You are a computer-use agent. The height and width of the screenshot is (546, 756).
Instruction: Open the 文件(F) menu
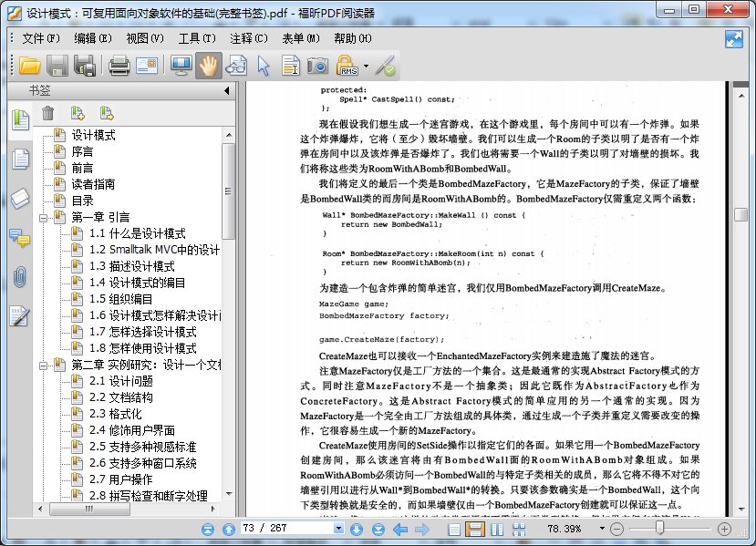pyautogui.click(x=40, y=38)
